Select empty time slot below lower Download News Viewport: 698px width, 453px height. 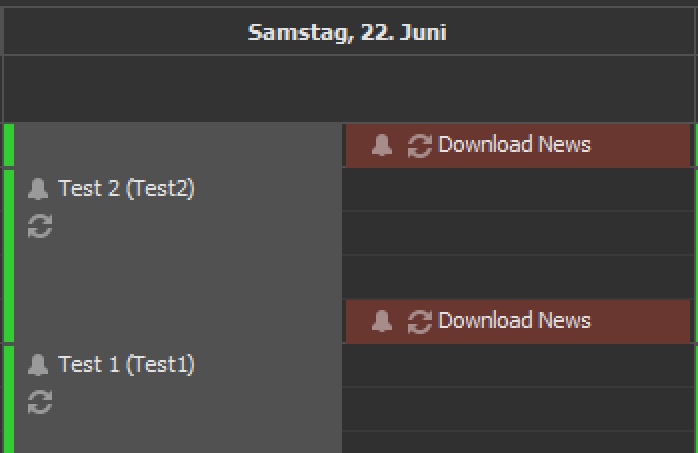point(518,365)
